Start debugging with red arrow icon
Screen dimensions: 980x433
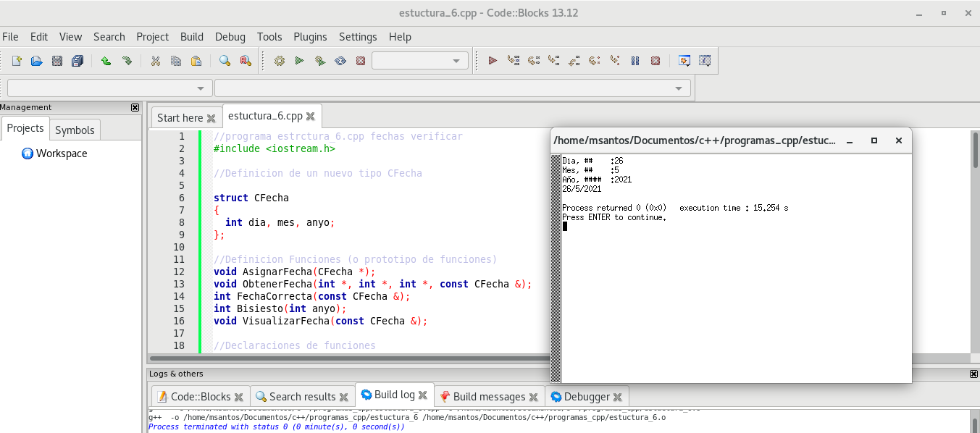tap(493, 61)
